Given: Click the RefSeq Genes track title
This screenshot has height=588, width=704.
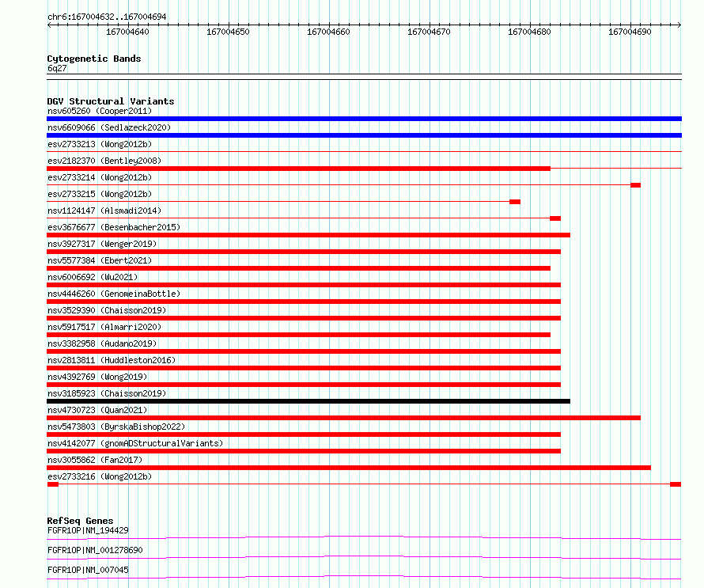Looking at the screenshot, I should coord(81,521).
